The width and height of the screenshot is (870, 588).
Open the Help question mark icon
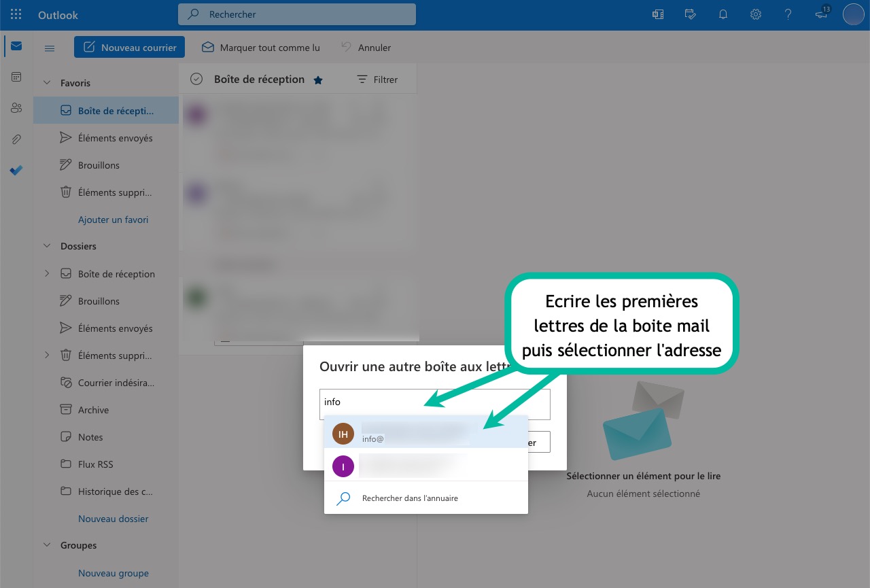[788, 14]
